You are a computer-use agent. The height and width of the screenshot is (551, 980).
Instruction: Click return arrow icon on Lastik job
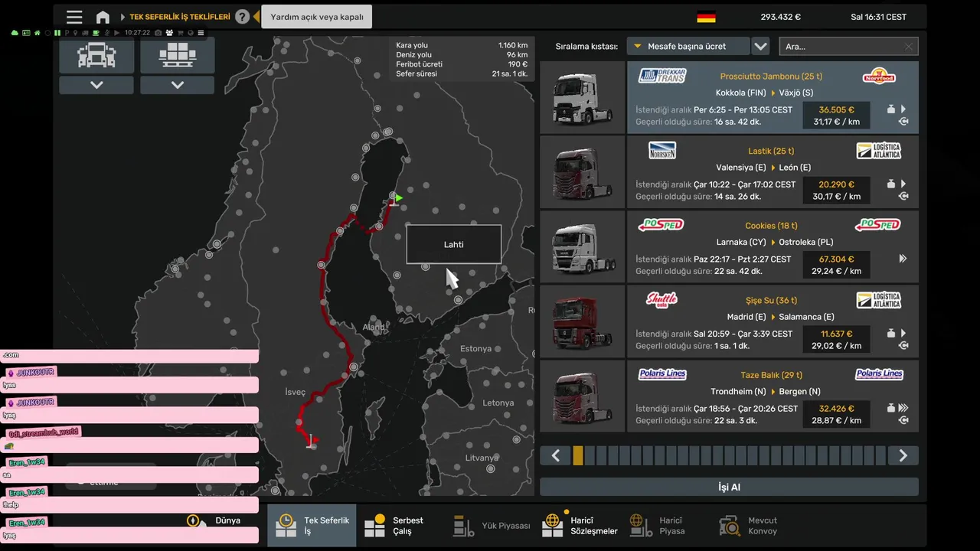[903, 196]
